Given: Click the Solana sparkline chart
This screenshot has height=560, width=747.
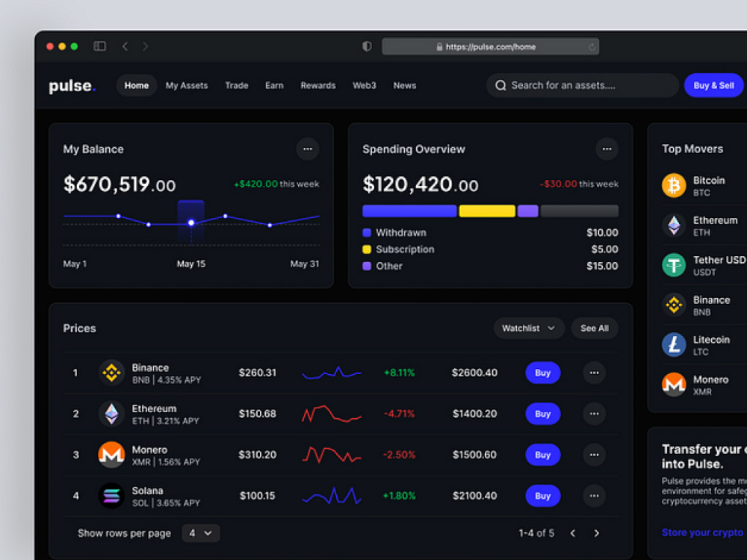Looking at the screenshot, I should (x=332, y=496).
